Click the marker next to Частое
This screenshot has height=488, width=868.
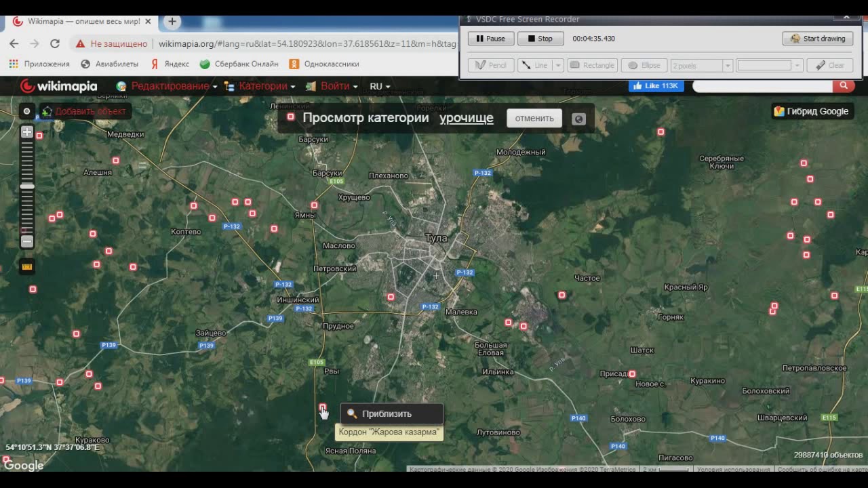click(561, 295)
